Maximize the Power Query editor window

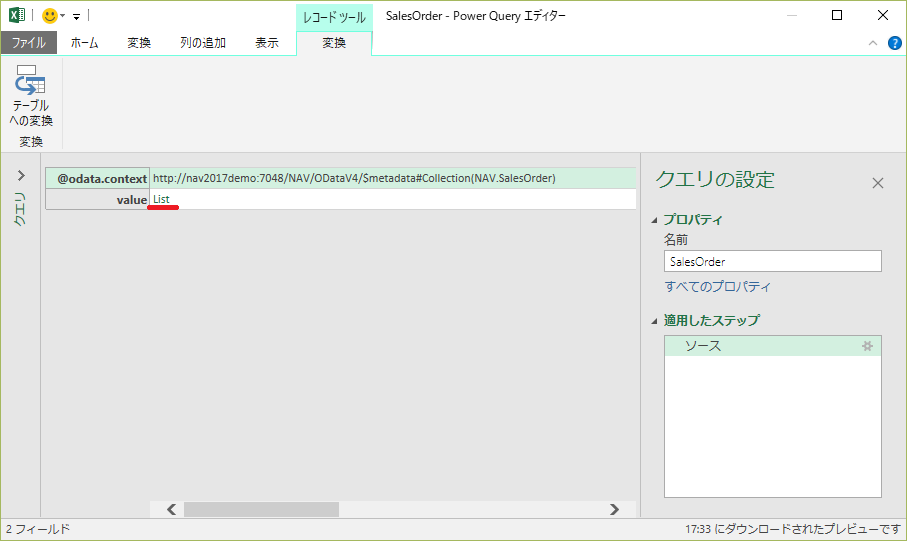[836, 16]
